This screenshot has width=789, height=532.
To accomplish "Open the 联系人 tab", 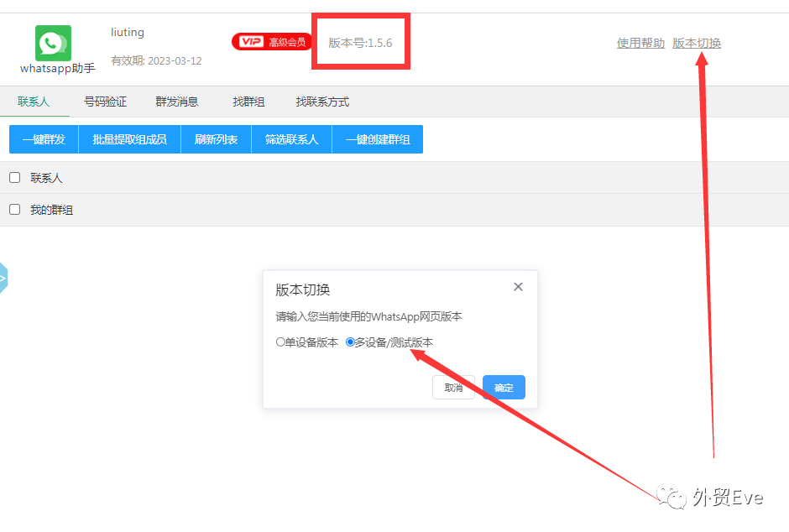I will coord(34,102).
